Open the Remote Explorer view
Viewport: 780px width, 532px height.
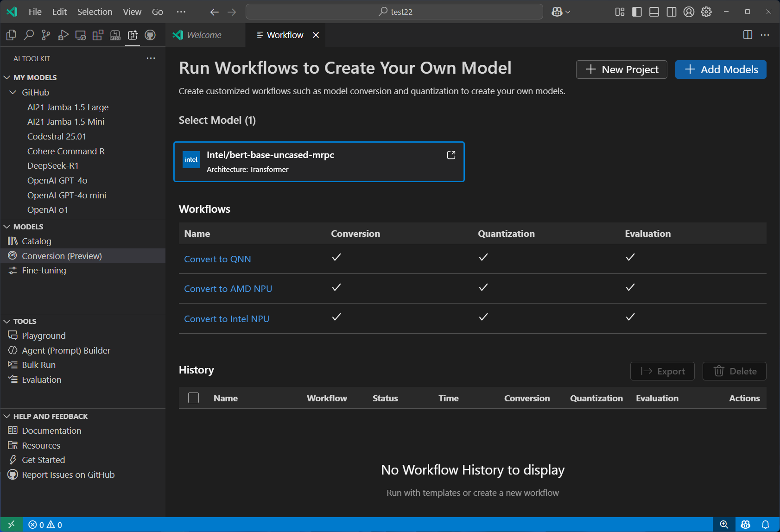pos(80,35)
